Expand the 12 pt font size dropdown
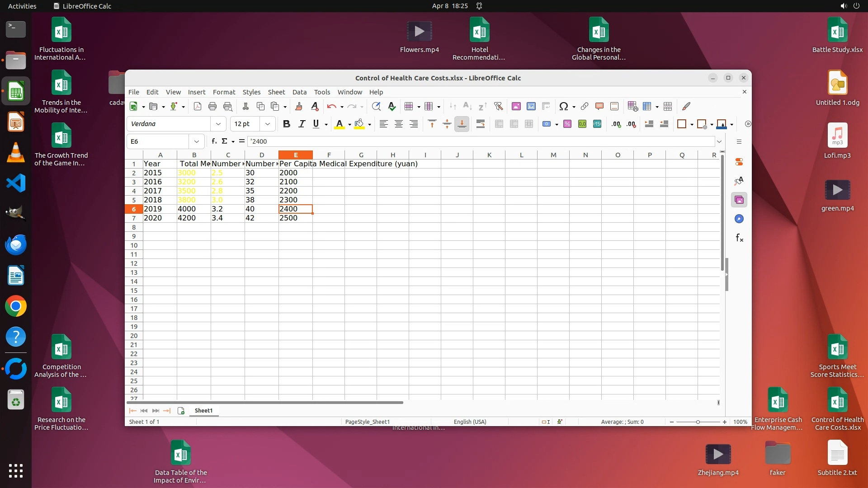Viewport: 868px width, 488px height. 268,124
